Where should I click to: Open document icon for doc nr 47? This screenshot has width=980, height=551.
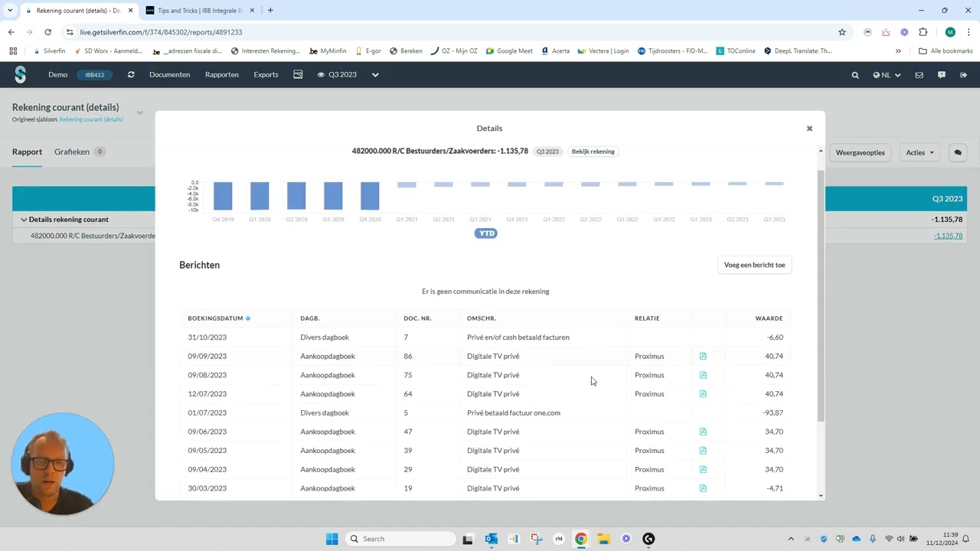click(x=703, y=432)
